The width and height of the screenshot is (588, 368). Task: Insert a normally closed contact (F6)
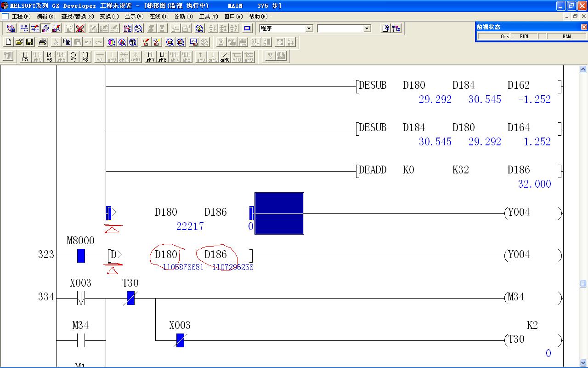[x=49, y=57]
